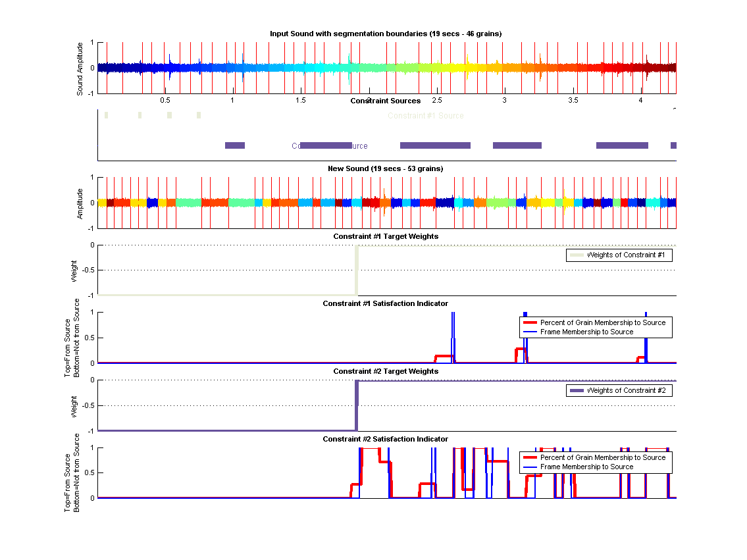747x560 pixels.
Task: Click Frame Membership to Source legend in Constraint #2 indicator
Action: coord(586,467)
